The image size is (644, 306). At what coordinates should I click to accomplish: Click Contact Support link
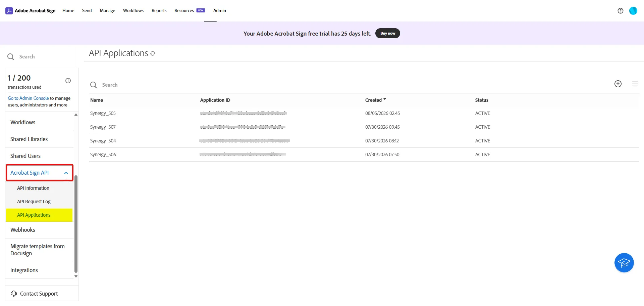[39, 294]
